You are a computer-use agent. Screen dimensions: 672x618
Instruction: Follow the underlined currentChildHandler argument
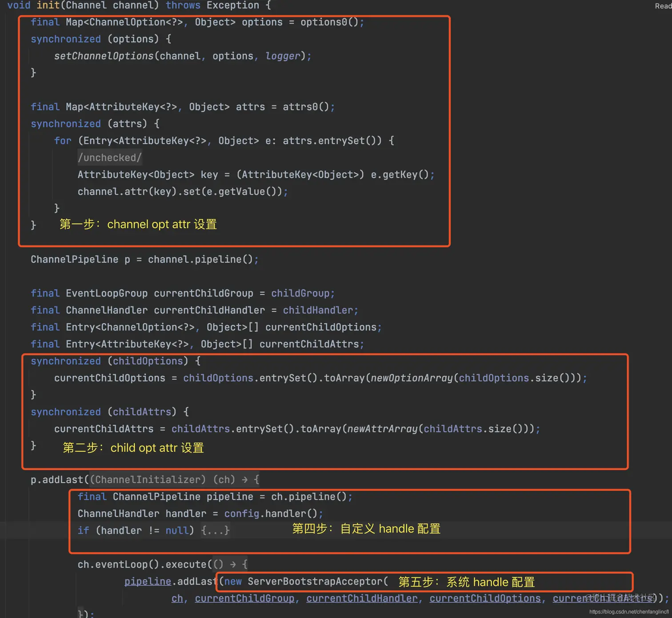pos(362,598)
